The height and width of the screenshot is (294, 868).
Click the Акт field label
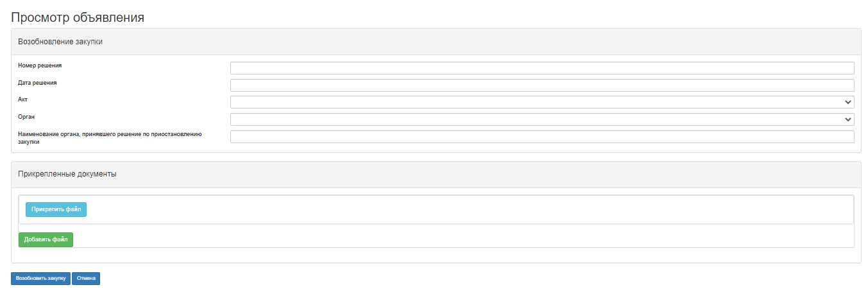click(23, 99)
